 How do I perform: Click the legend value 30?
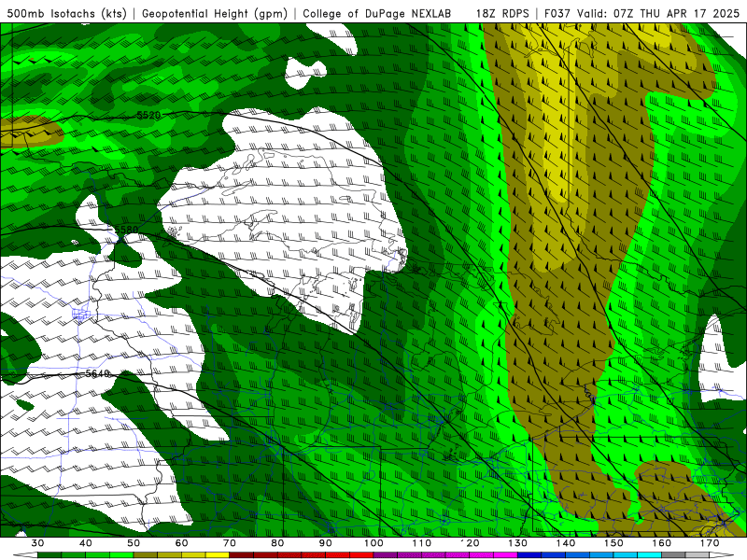click(x=37, y=543)
